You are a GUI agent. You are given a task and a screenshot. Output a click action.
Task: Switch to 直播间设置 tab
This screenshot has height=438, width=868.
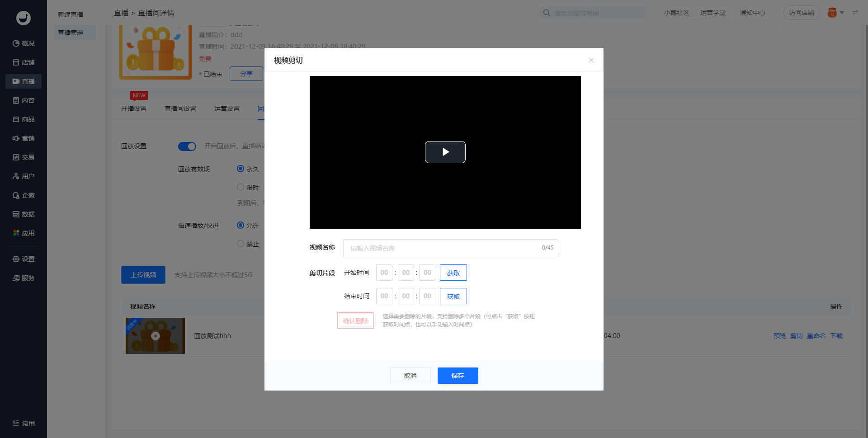tap(180, 108)
